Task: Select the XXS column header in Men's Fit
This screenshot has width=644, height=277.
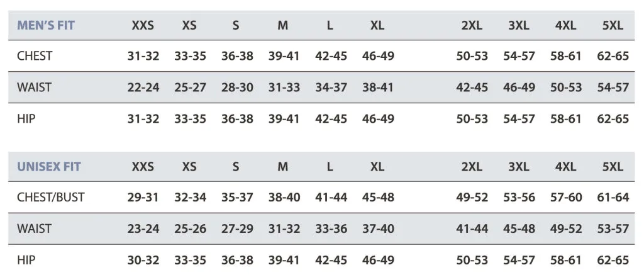Action: [143, 25]
